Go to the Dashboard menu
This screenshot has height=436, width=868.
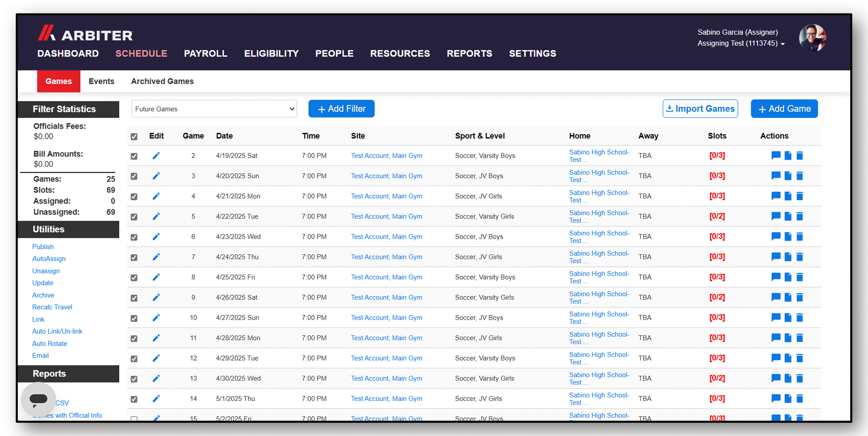(68, 54)
